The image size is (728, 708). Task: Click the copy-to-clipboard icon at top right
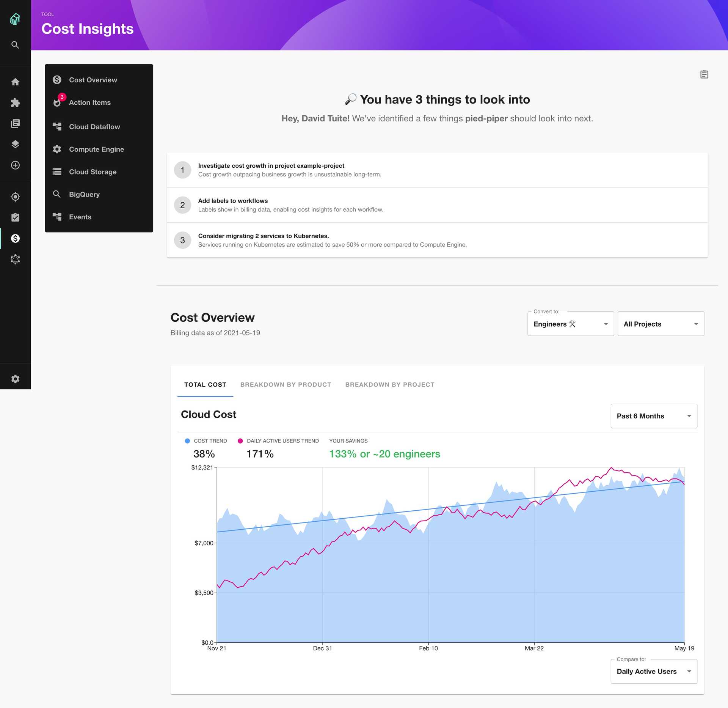tap(704, 74)
